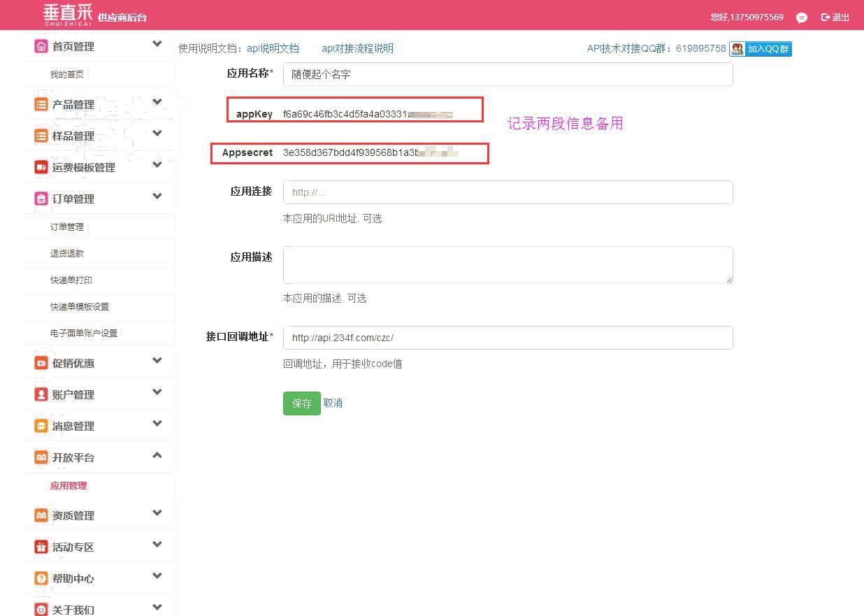Click the 活动专区 gift icon

tap(41, 547)
